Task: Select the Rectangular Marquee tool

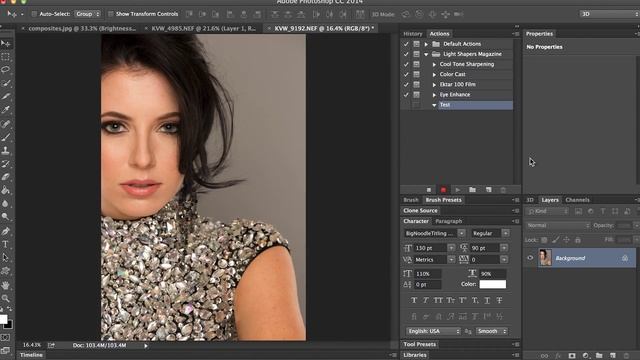Action: [x=6, y=57]
